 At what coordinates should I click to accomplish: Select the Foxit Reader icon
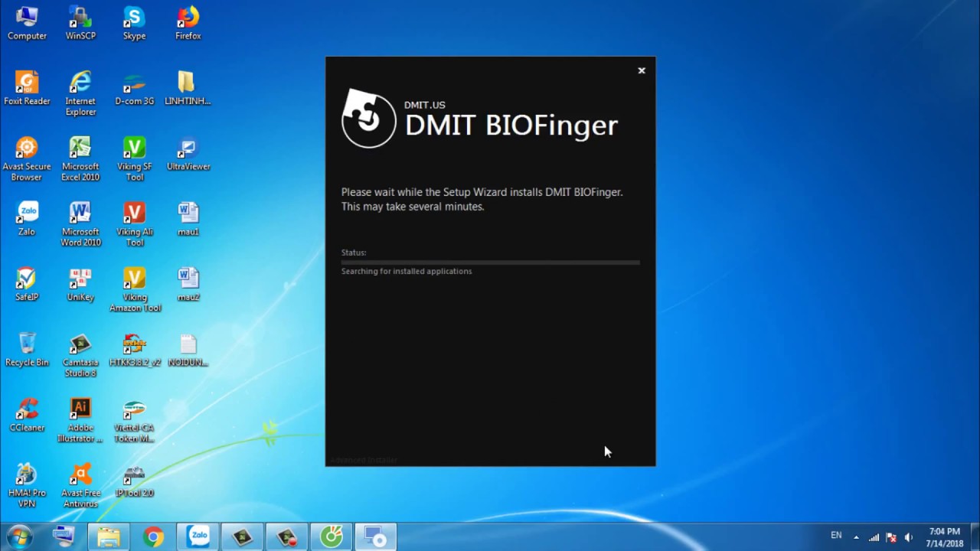pos(27,88)
